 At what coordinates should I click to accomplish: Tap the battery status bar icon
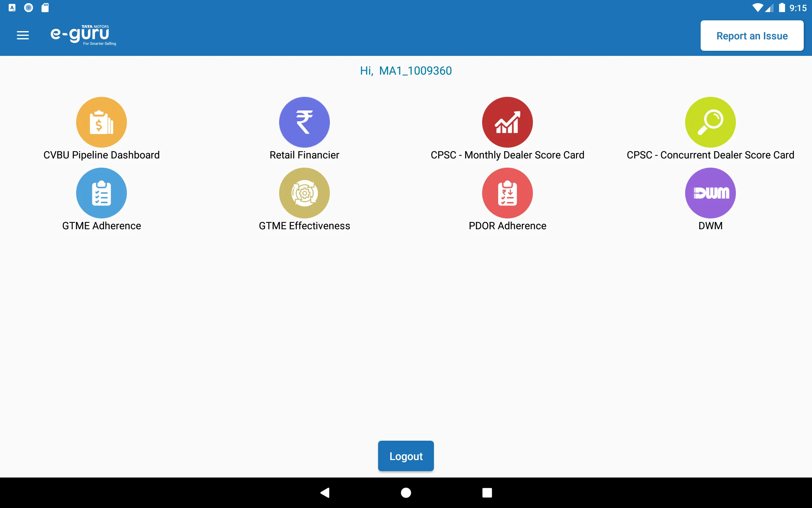[782, 7]
